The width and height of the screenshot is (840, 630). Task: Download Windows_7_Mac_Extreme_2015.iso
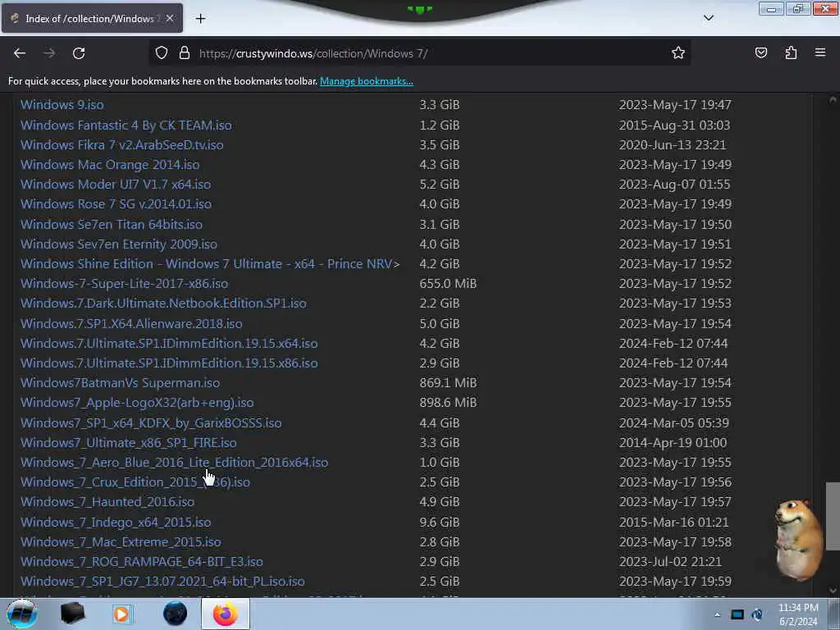121,542
